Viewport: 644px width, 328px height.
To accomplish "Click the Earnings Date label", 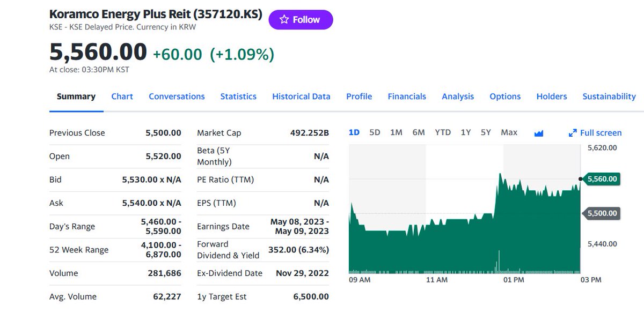I will pos(223,227).
